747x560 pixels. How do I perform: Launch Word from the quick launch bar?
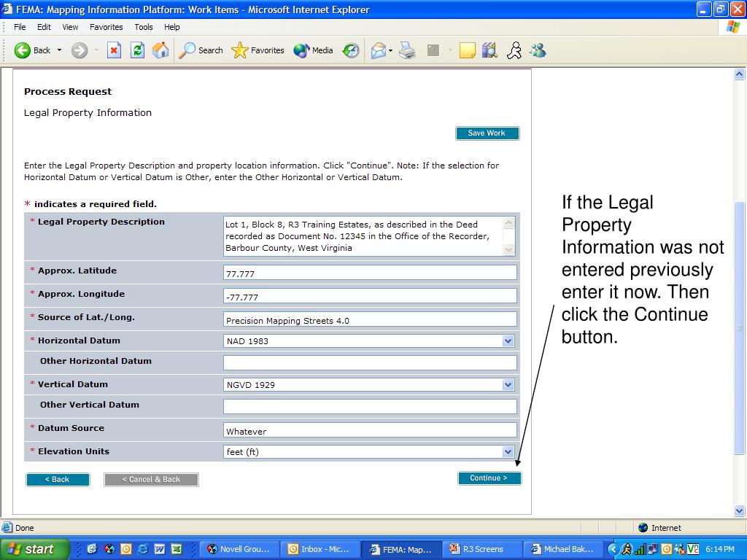pos(159,549)
